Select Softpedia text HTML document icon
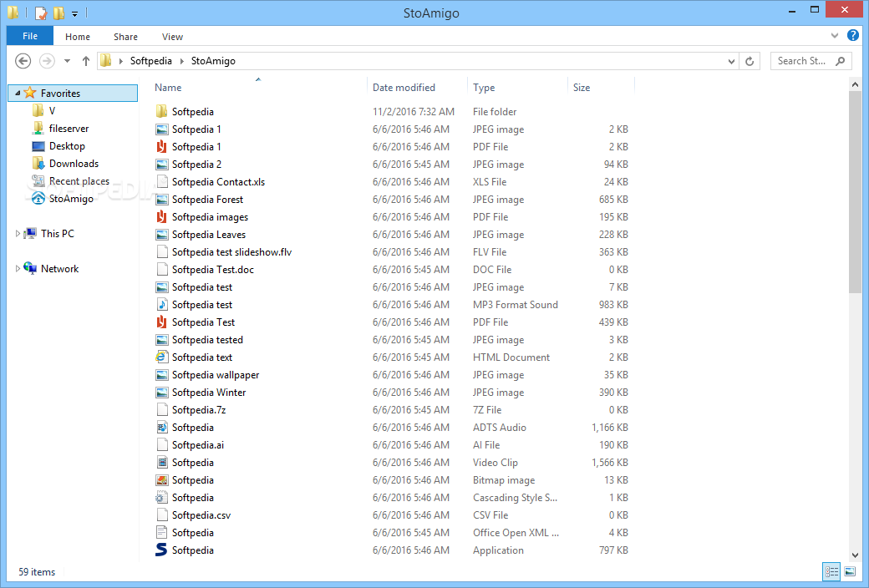Screen dimensions: 869x588 [x=162, y=357]
